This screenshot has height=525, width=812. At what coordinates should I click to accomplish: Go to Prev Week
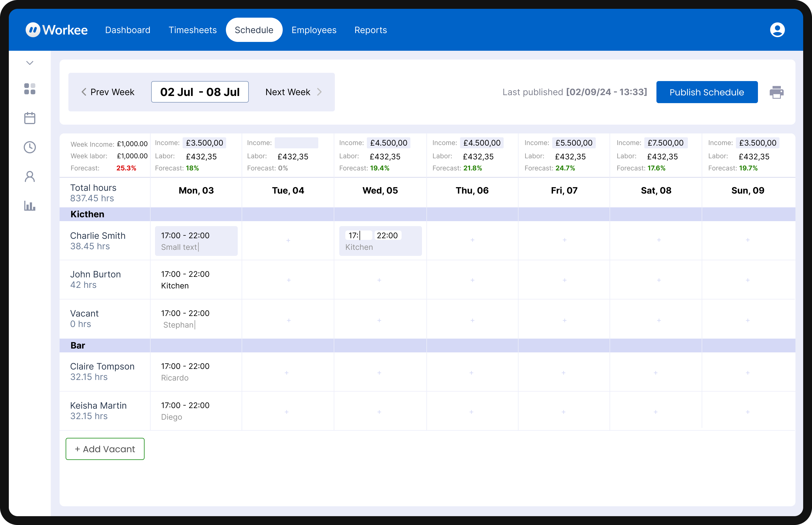(108, 92)
